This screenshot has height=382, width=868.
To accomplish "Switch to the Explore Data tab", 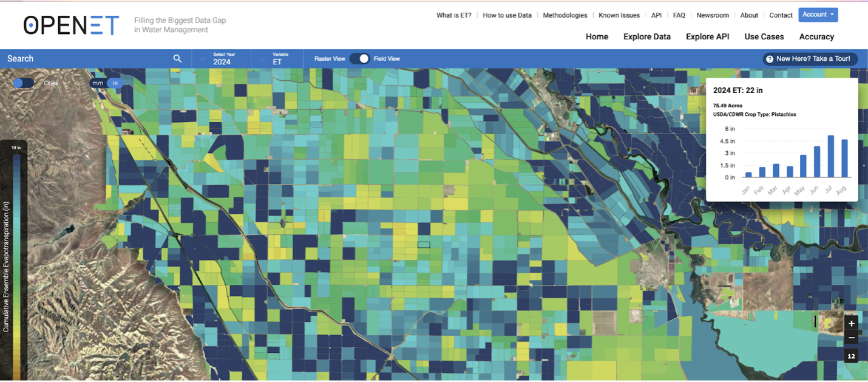I will (646, 37).
